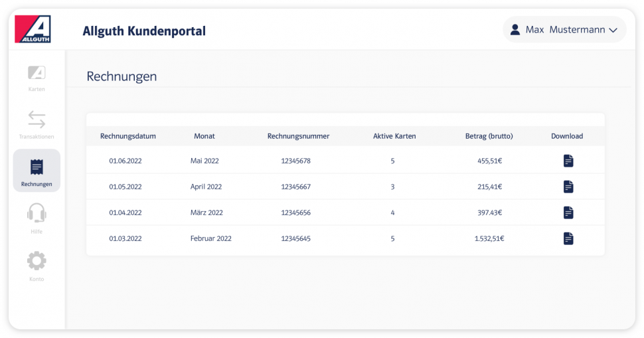This screenshot has width=644, height=338.
Task: Click the Allguth Kundenportal title
Action: tap(144, 31)
